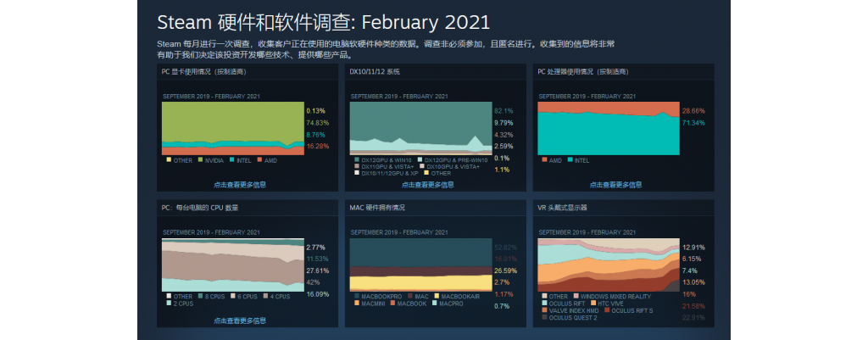The height and width of the screenshot is (340, 868).
Task: Click IMAC legend swatch
Action: click(x=409, y=296)
